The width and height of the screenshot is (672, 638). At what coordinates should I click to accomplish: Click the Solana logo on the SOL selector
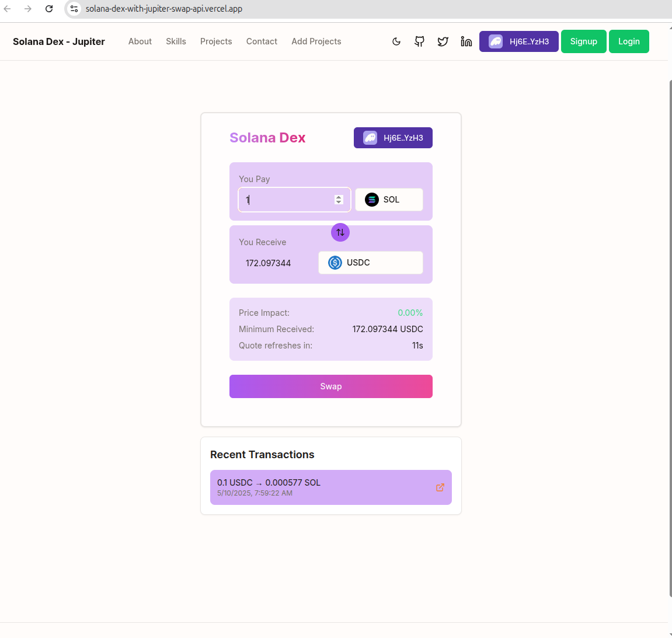point(372,199)
